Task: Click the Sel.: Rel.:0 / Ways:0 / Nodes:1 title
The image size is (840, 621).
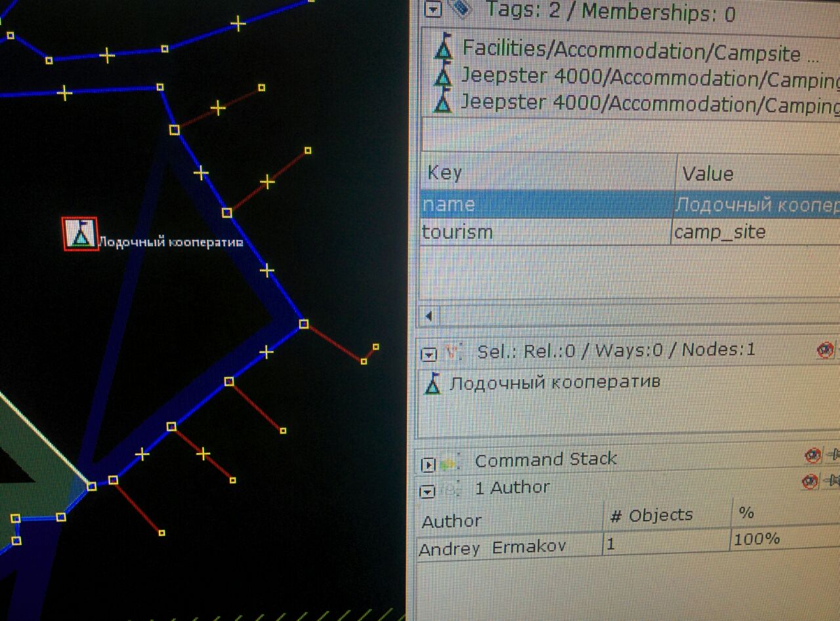Action: coord(616,350)
